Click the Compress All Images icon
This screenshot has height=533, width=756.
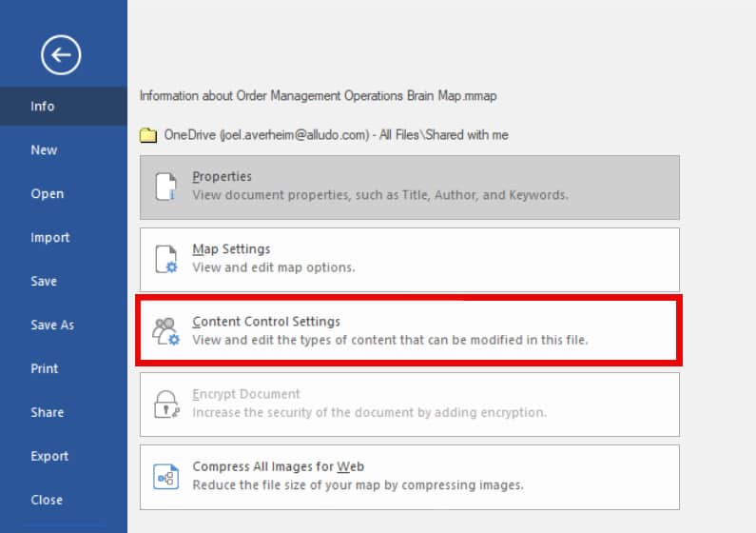click(x=166, y=476)
